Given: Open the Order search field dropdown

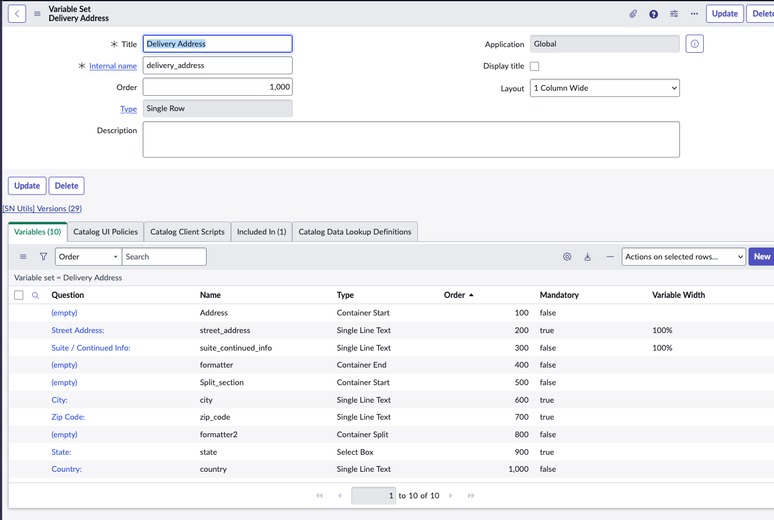Looking at the screenshot, I should pos(88,257).
